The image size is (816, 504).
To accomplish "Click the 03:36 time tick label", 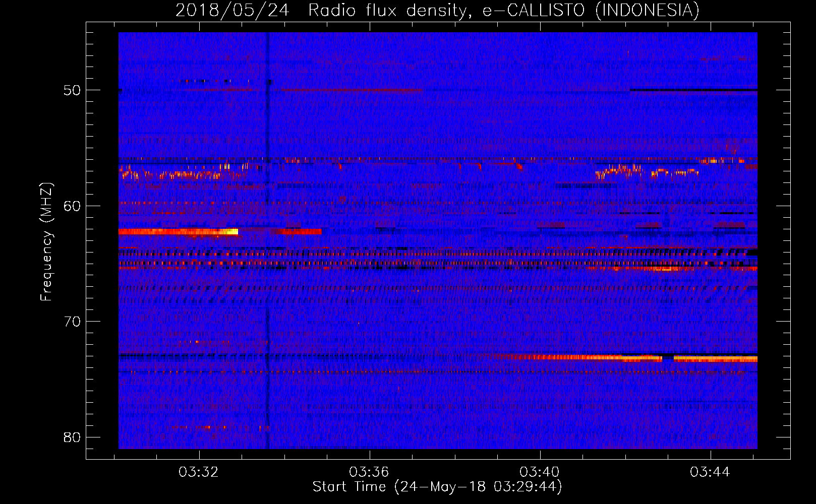I will click(x=369, y=472).
